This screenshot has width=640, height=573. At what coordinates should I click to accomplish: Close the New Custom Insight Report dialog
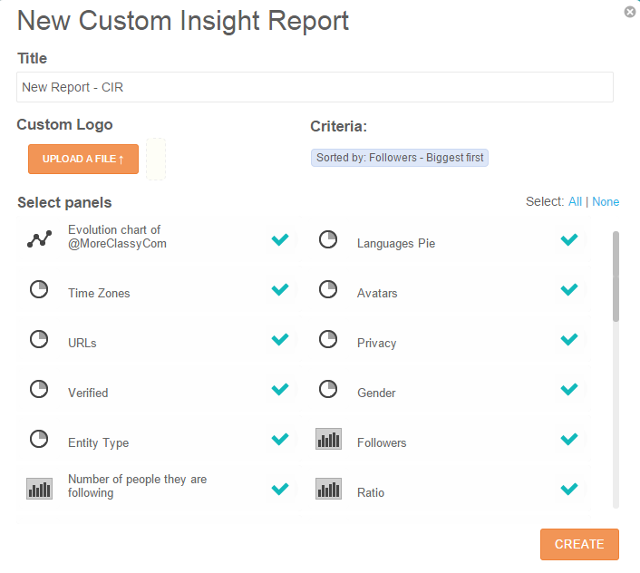(630, 12)
